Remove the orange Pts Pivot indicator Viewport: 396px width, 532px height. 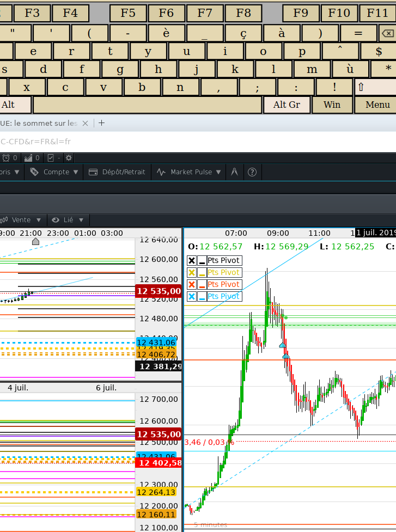192,285
